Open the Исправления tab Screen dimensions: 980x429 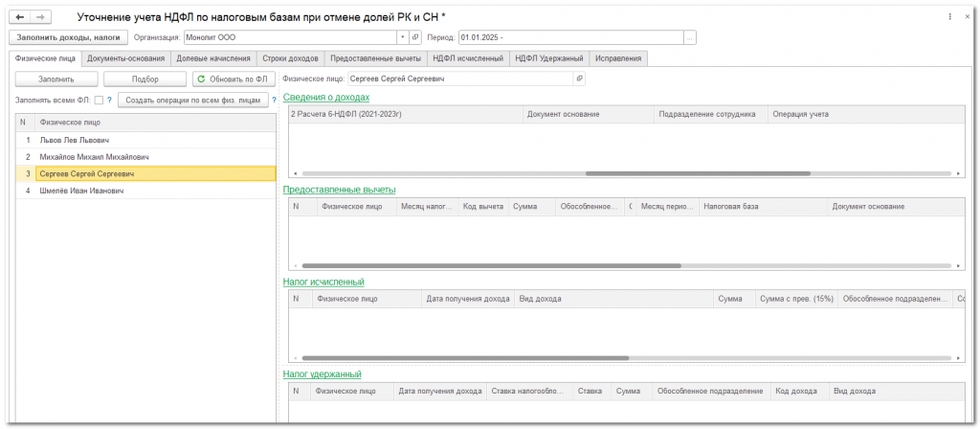(619, 58)
